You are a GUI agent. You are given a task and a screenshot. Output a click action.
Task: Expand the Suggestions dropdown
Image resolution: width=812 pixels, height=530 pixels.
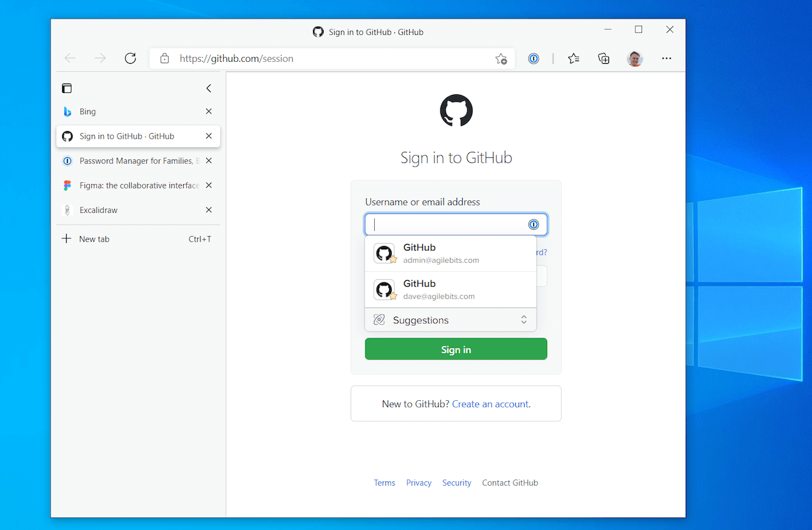450,320
